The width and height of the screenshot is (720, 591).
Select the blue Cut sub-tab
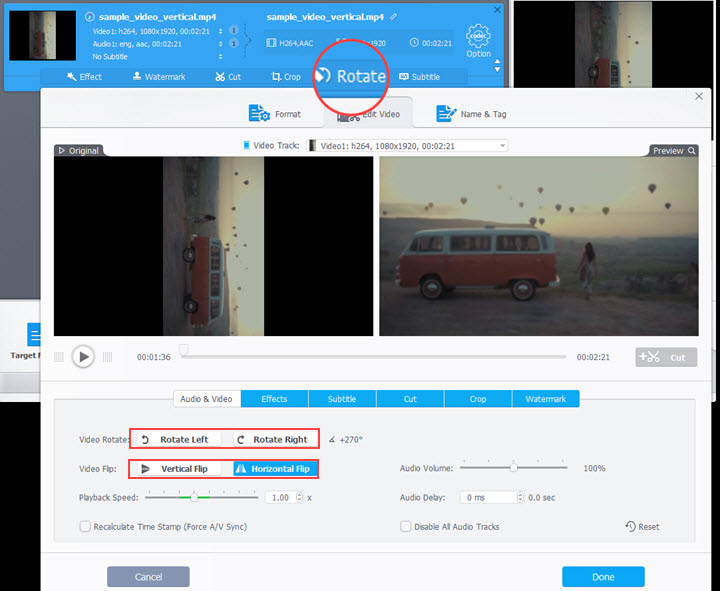(x=410, y=399)
